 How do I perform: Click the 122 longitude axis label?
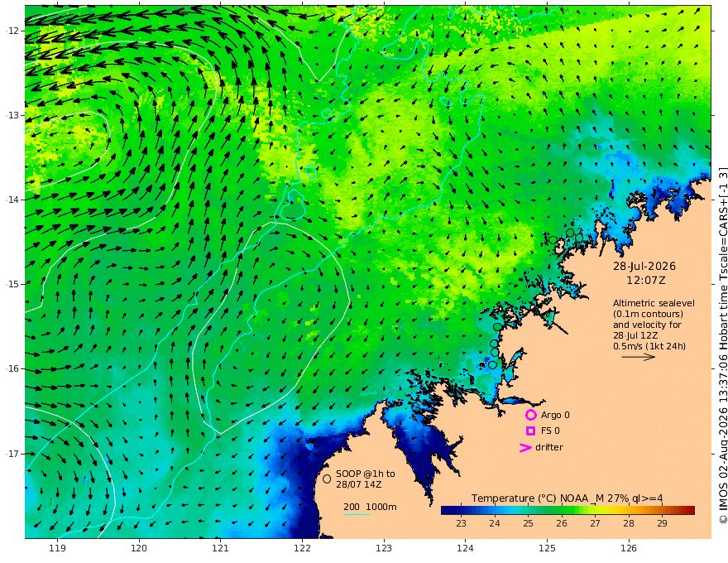tap(302, 549)
